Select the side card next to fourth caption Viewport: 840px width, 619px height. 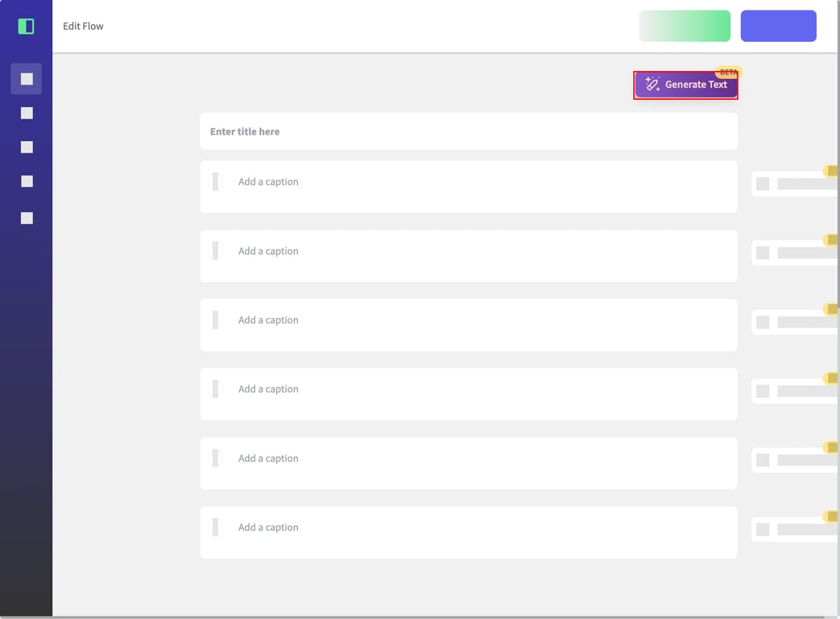[794, 392]
